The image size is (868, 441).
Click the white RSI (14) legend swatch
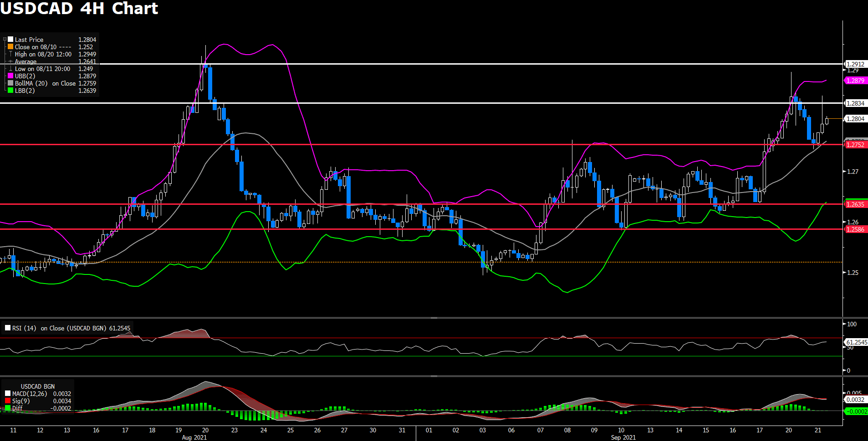pos(8,328)
